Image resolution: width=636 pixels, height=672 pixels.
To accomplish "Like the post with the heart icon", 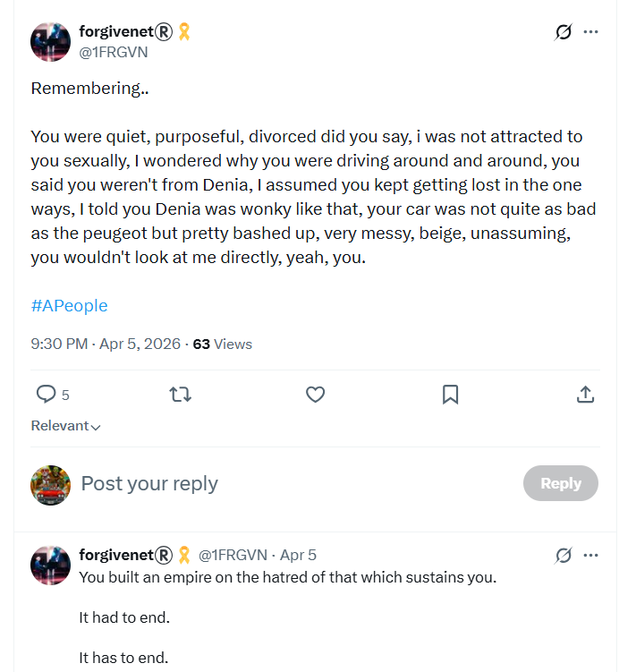I will pos(315,395).
